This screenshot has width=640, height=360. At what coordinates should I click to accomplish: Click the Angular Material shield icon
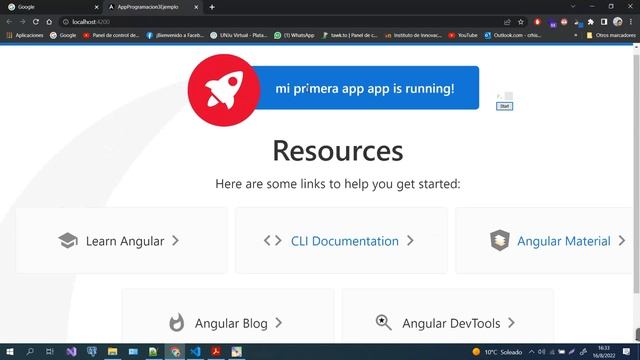[500, 240]
